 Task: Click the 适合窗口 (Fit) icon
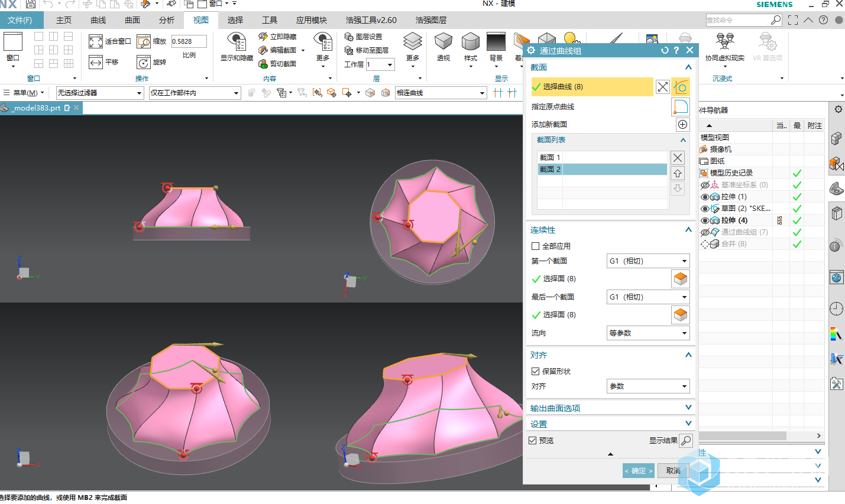[96, 41]
